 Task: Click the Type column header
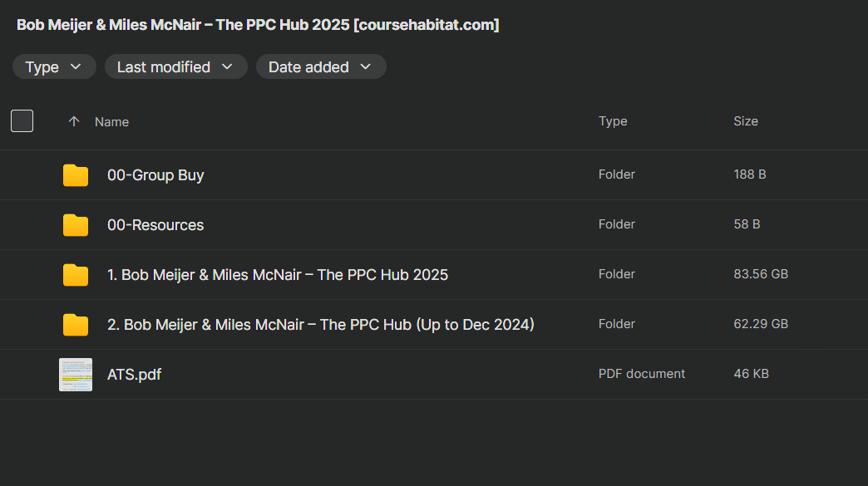pos(613,121)
